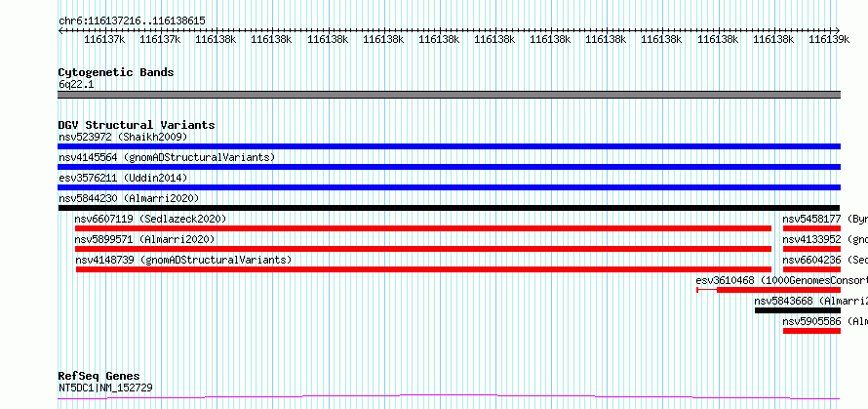This screenshot has width=868, height=409.
Task: Click the red bar under nsv6604236
Action: 811,269
